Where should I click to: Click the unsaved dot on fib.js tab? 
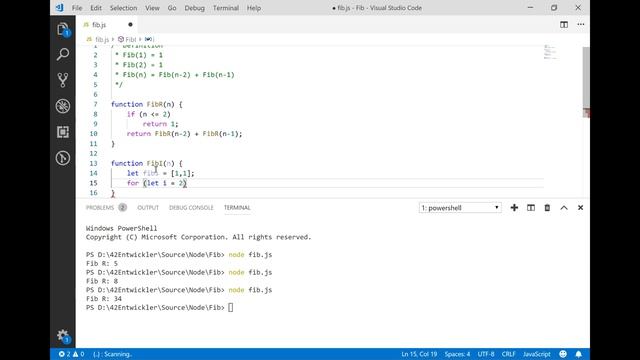[130, 24]
